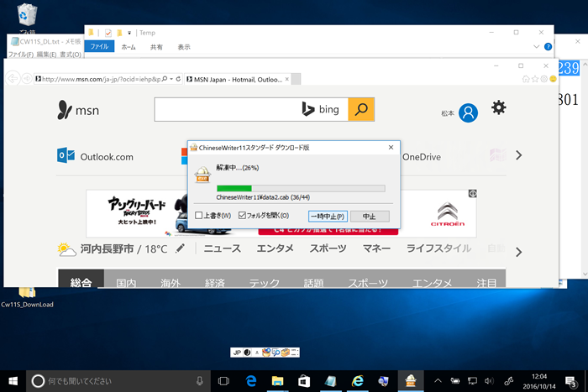588x392 pixels.
Task: Switch to Internet Explorer on taskbar
Action: [357, 381]
